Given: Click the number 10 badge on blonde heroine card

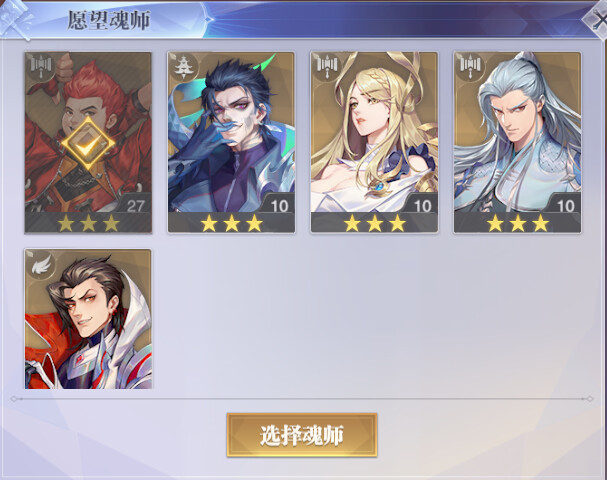Looking at the screenshot, I should click(x=422, y=206).
